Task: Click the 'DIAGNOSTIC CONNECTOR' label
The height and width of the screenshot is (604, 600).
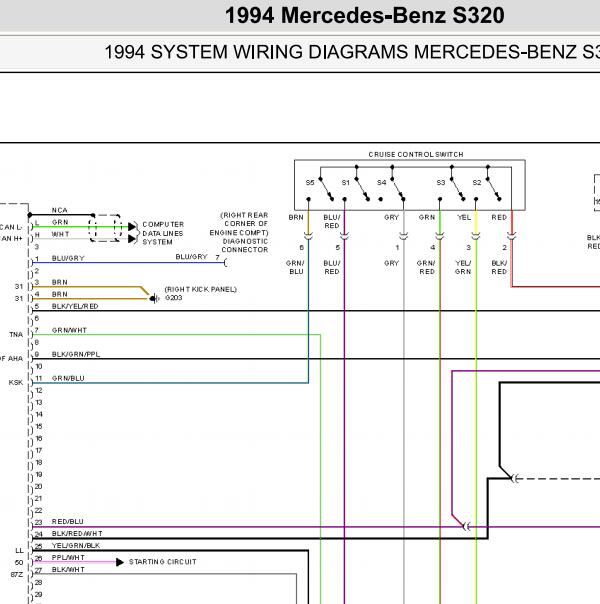Action: (245, 245)
